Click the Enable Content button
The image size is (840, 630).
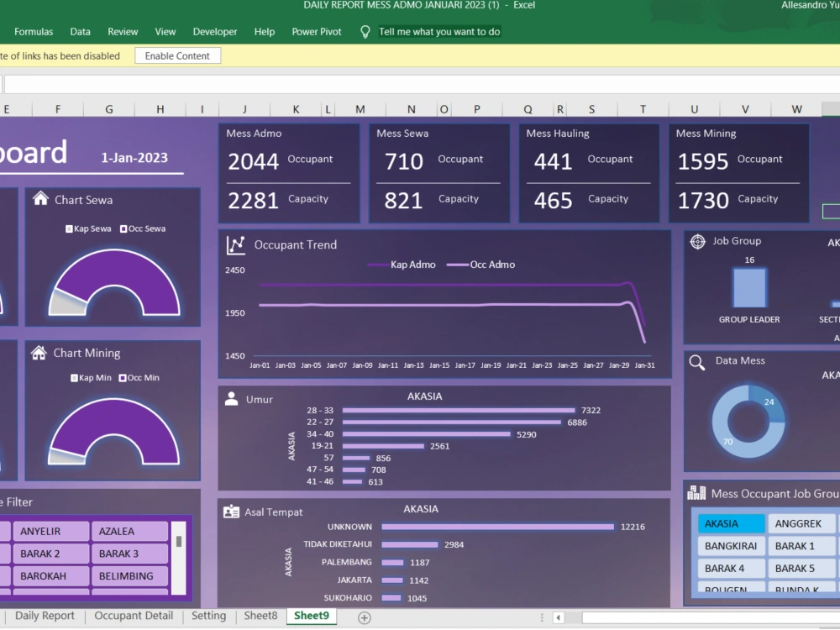pyautogui.click(x=177, y=55)
